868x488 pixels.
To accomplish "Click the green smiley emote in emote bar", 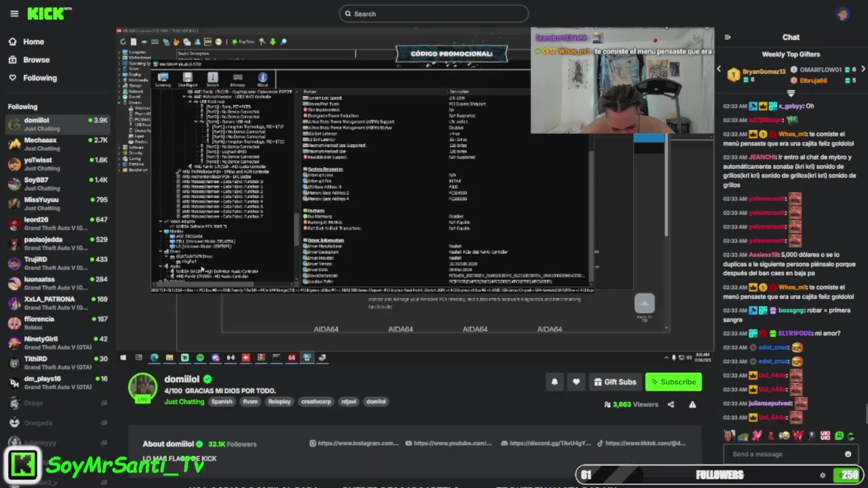I will [x=840, y=436].
